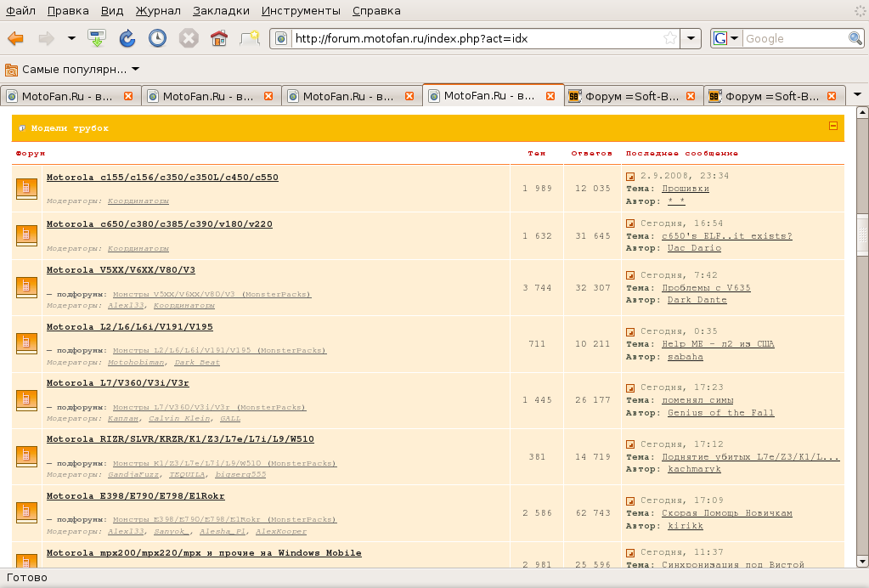The height and width of the screenshot is (588, 869).
Task: Open topic Скорая Помощь Новичкам
Action: click(x=727, y=513)
